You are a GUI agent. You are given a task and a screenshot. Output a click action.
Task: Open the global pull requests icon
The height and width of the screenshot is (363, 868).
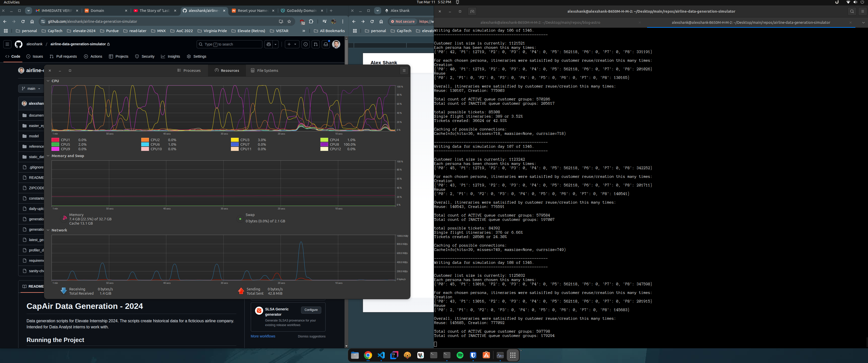pos(315,44)
